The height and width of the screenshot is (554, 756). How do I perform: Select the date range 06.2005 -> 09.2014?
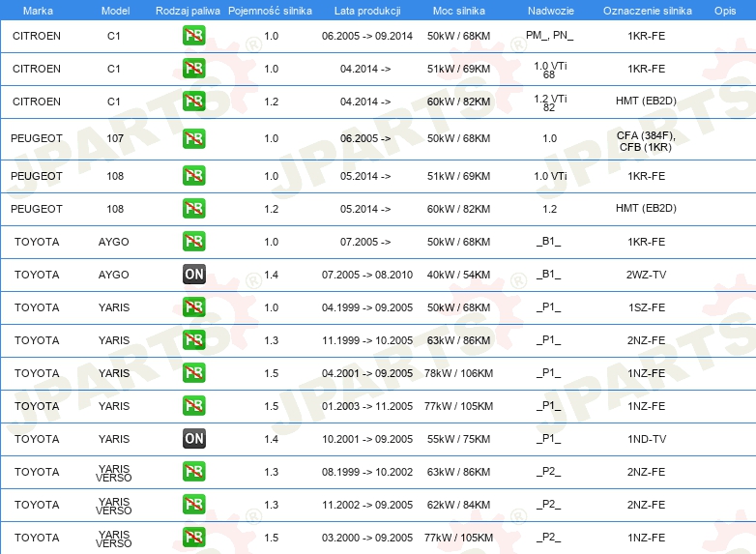point(367,36)
